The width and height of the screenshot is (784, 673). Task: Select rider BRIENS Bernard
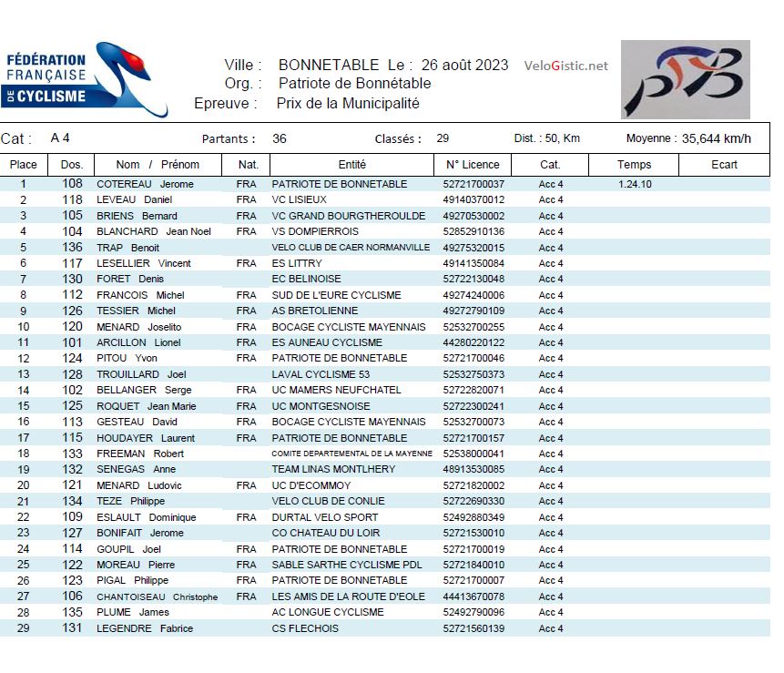[137, 216]
